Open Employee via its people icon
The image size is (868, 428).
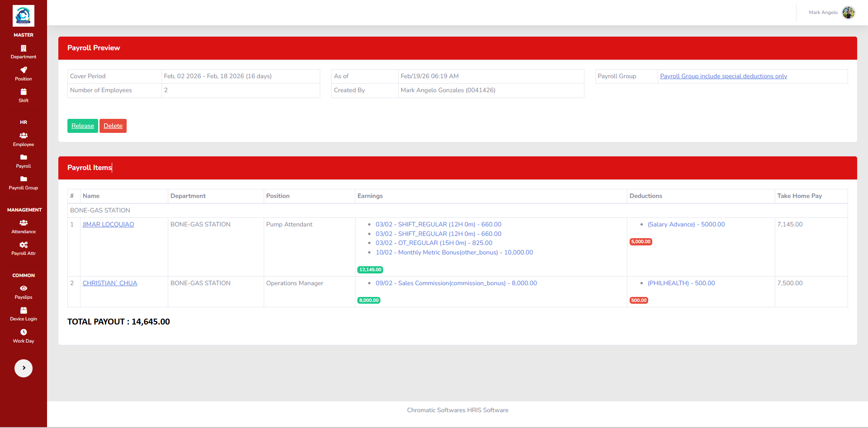24,136
